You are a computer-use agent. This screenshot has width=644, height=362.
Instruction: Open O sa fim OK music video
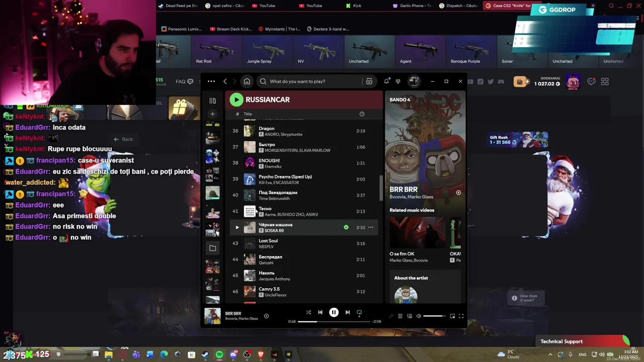[x=418, y=240]
